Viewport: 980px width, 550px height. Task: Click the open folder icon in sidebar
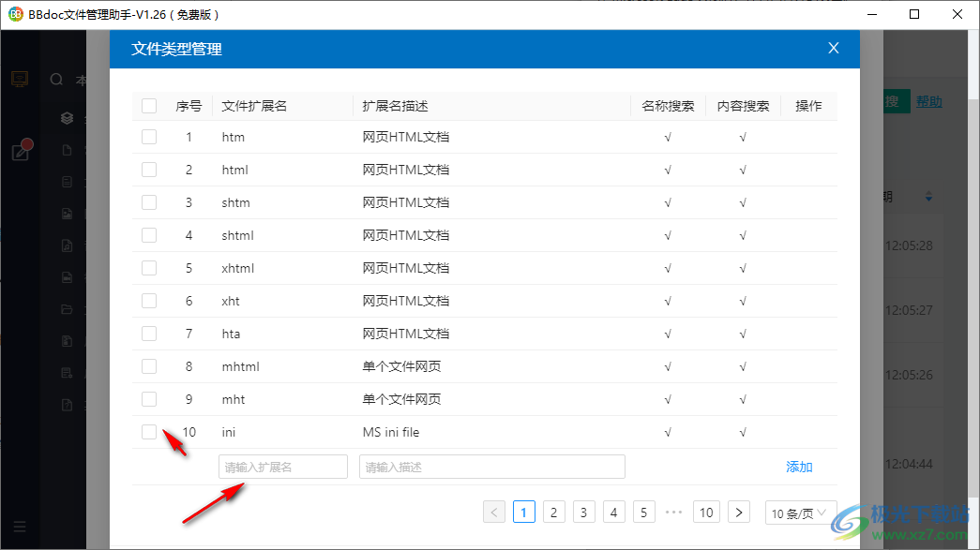click(67, 309)
